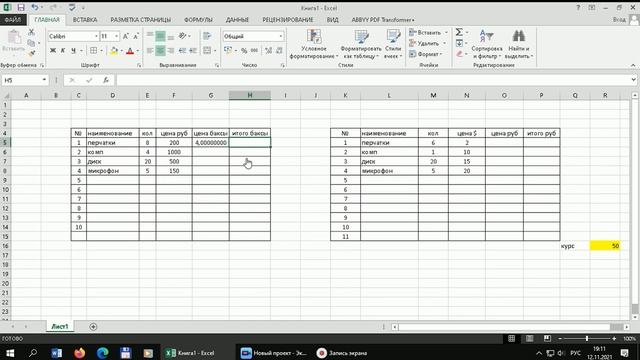Select the Лист1 sheet tab
This screenshot has width=640, height=360.
(60, 327)
